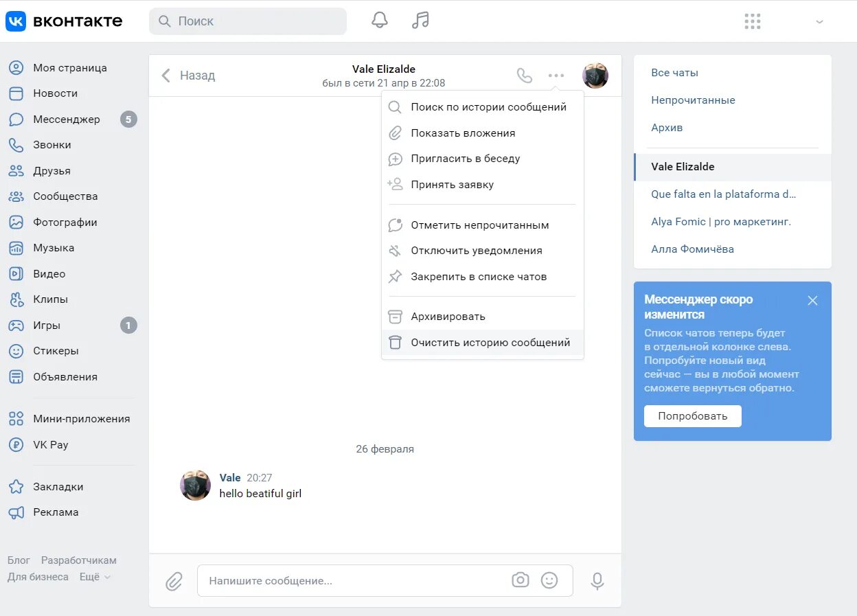Click the Клипы icon in sidebar
The image size is (857, 616).
click(16, 299)
